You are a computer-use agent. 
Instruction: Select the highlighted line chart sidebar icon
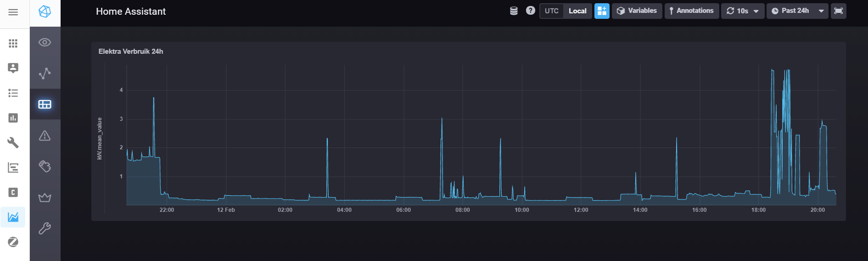click(13, 217)
